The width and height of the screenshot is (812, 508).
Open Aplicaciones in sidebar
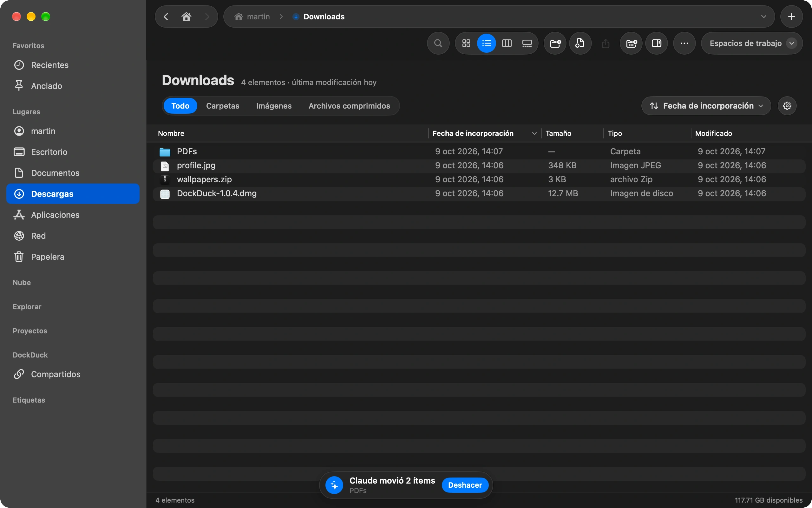tap(73, 215)
